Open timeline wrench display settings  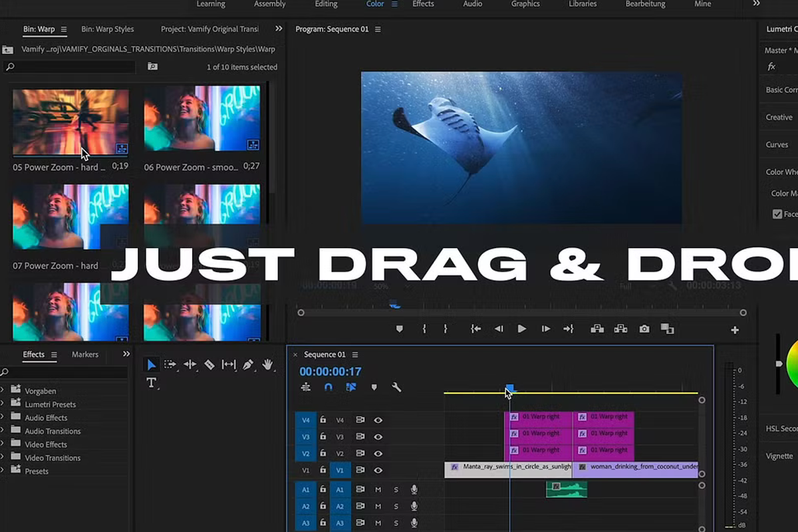(x=396, y=387)
